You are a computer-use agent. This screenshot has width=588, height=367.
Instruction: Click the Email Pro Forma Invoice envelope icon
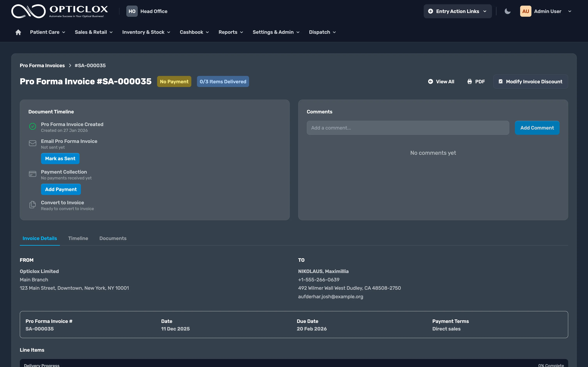click(32, 143)
